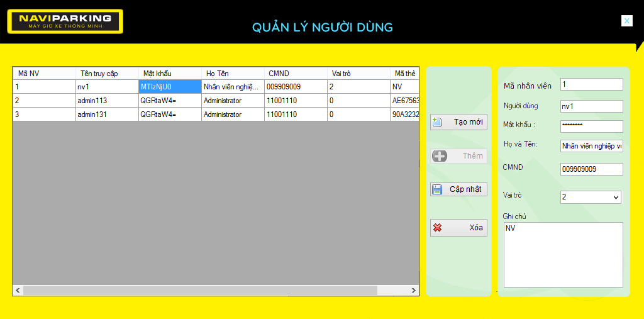
Task: Select Vai trò cell '2' in nv1 row
Action: pyautogui.click(x=358, y=87)
